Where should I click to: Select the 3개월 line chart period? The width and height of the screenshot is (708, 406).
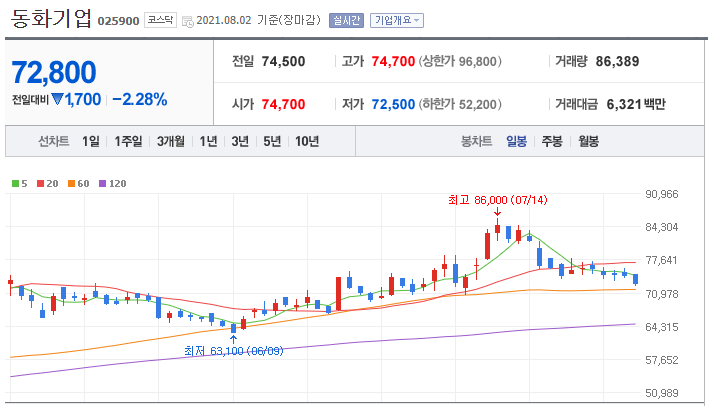171,141
